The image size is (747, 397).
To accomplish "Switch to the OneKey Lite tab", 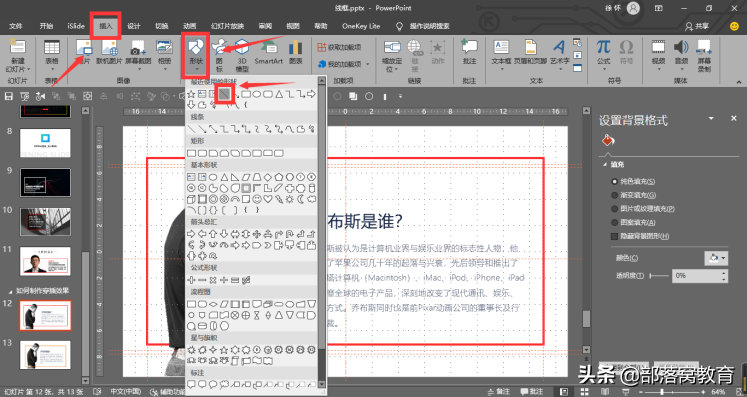I will 361,26.
